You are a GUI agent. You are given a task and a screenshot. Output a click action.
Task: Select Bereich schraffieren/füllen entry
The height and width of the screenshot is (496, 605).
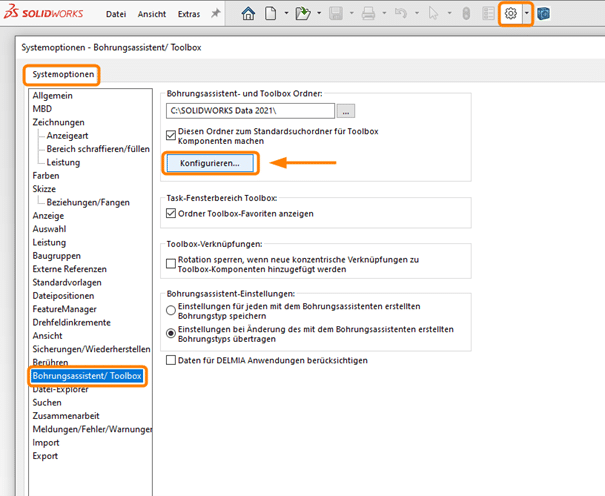pos(98,149)
